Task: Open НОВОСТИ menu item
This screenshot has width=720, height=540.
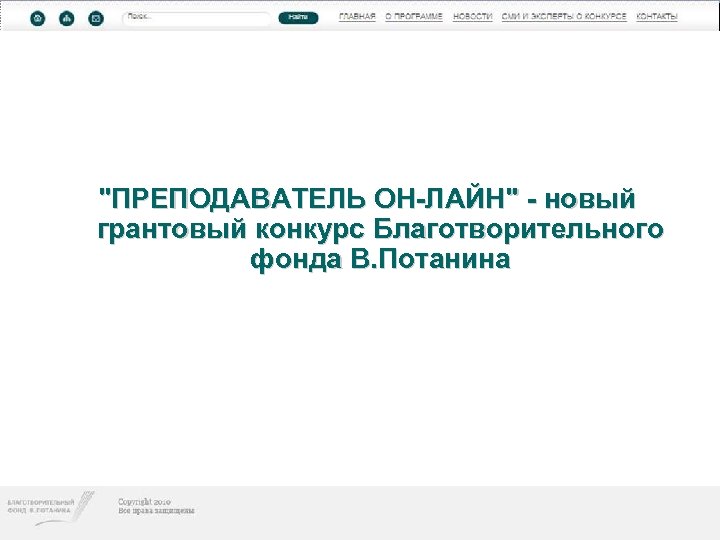Action: pyautogui.click(x=472, y=17)
